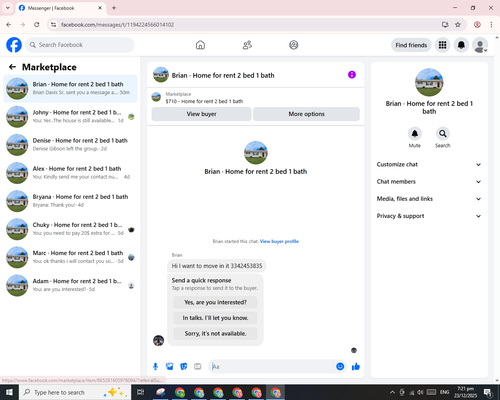Viewport: 500px width, 400px height.
Task: Open a new browser tab
Action: click(x=114, y=8)
